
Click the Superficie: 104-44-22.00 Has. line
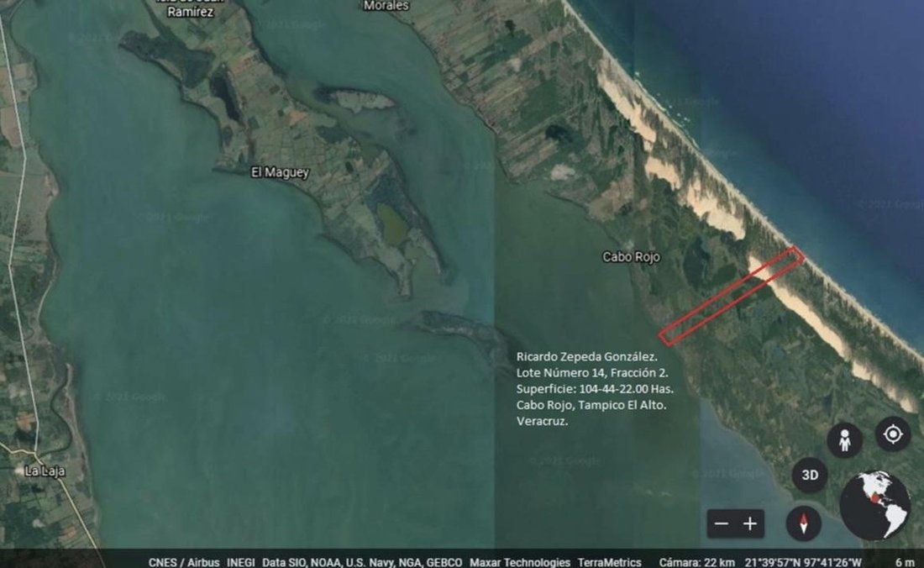click(x=595, y=389)
